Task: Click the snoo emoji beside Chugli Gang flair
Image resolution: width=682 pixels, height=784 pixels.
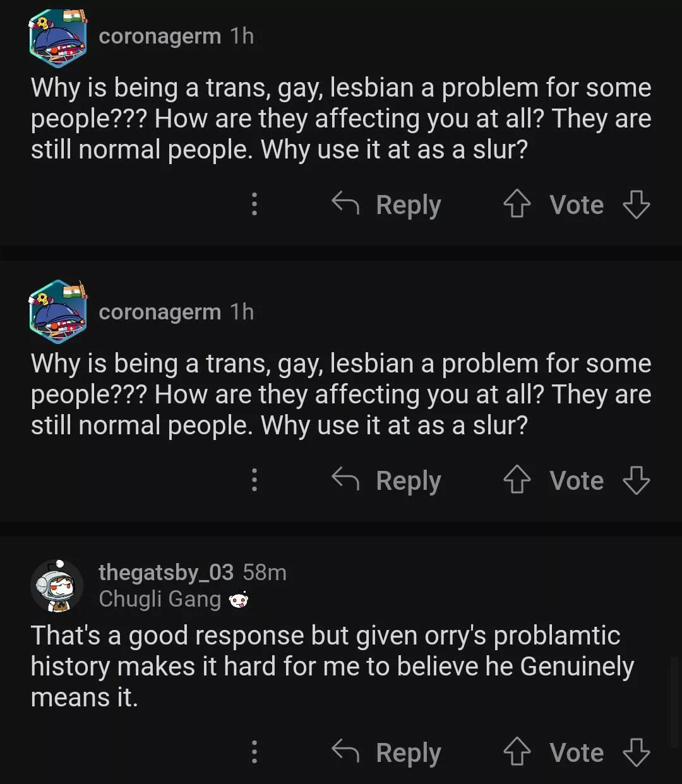Action: [239, 600]
